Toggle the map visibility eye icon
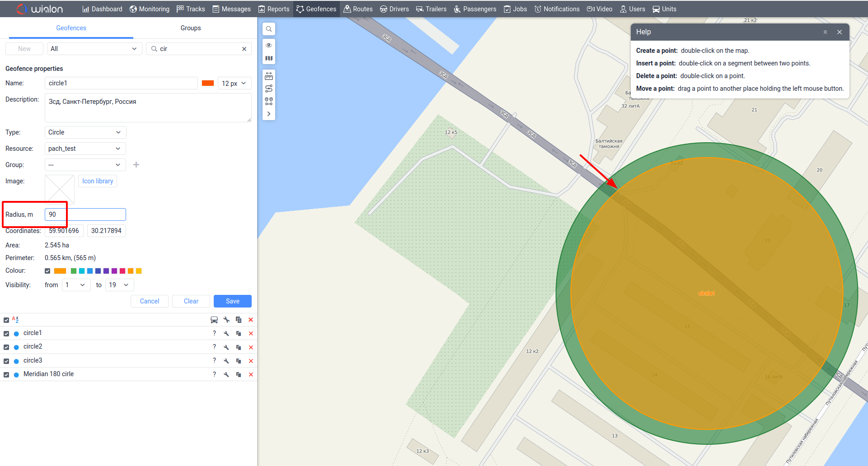868x466 pixels. tap(269, 45)
